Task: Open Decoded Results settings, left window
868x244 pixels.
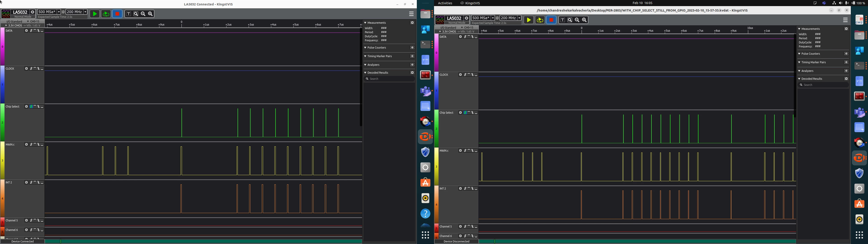Action: [x=412, y=73]
